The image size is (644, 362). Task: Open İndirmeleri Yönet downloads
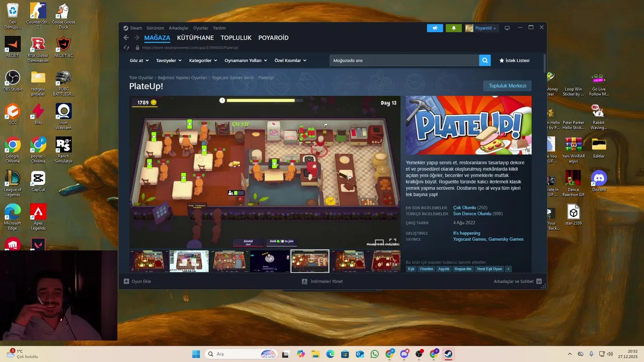pyautogui.click(x=322, y=282)
